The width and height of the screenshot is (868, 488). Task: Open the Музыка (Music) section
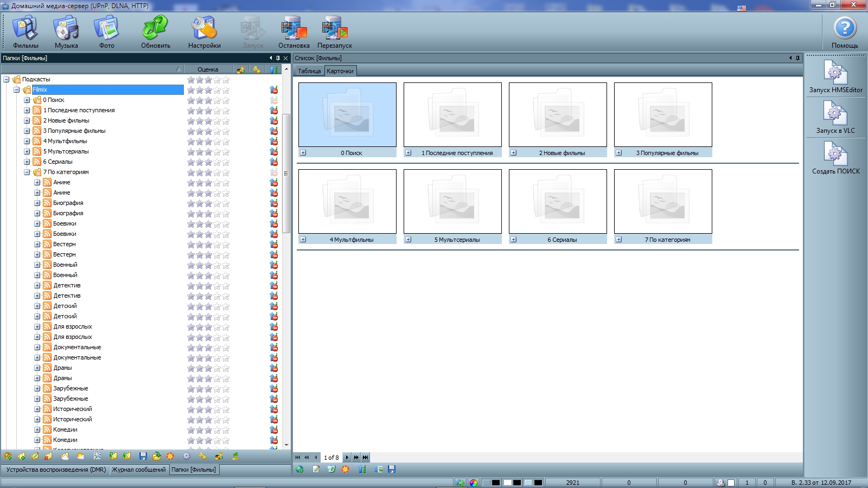(66, 31)
